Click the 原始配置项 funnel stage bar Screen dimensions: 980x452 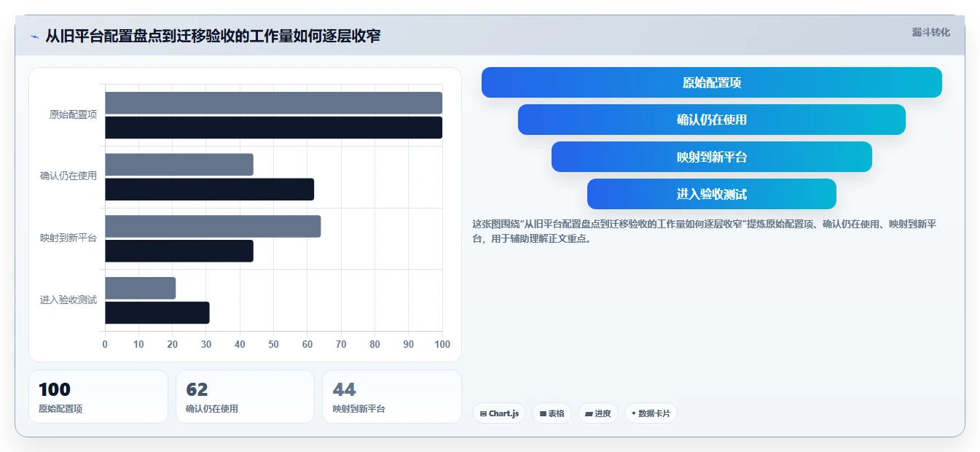pyautogui.click(x=712, y=82)
